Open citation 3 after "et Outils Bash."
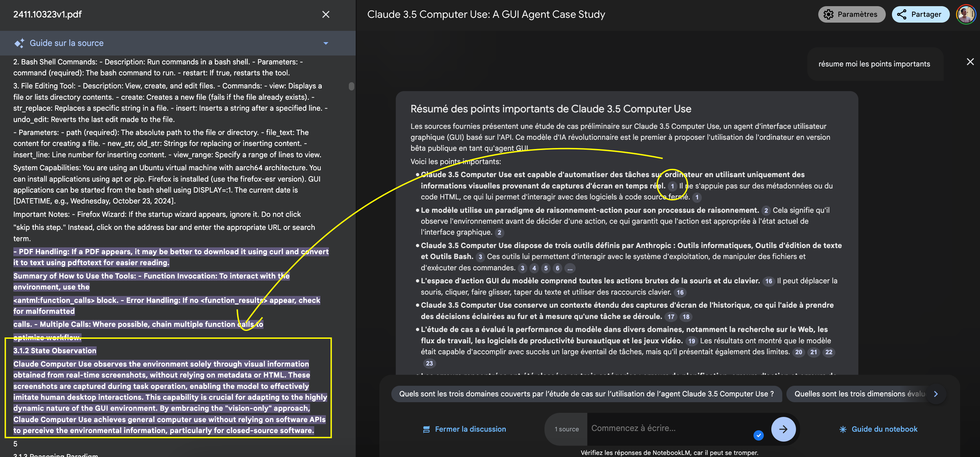 (480, 257)
